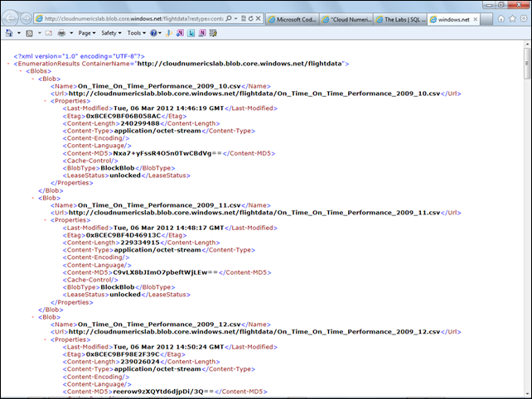
Task: Click the scrollbar up arrow
Action: [x=527, y=44]
